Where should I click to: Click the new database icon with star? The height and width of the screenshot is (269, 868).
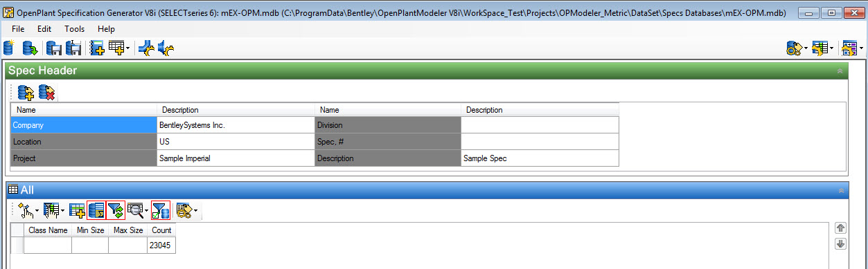(9, 48)
